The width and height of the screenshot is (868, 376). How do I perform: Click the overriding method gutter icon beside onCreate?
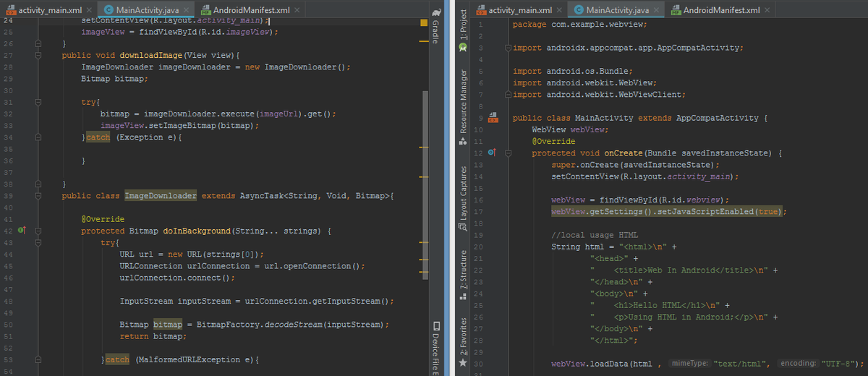[492, 153]
